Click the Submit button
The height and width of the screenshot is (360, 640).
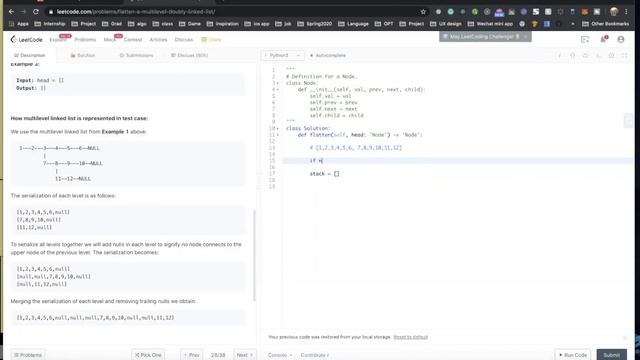click(x=611, y=355)
